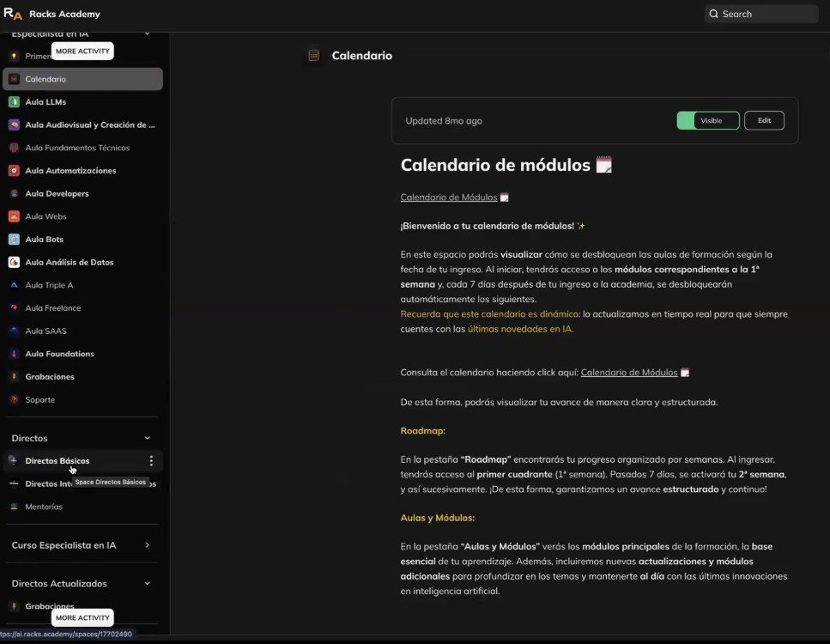Click the top MORE ACTIVITY badge
Screen dimensions: 830x644
pos(82,52)
